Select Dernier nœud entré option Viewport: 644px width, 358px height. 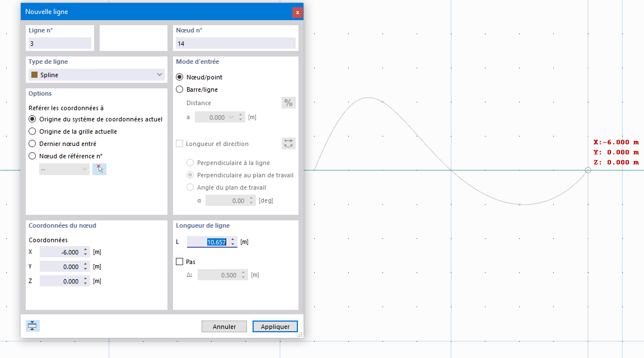(x=32, y=143)
